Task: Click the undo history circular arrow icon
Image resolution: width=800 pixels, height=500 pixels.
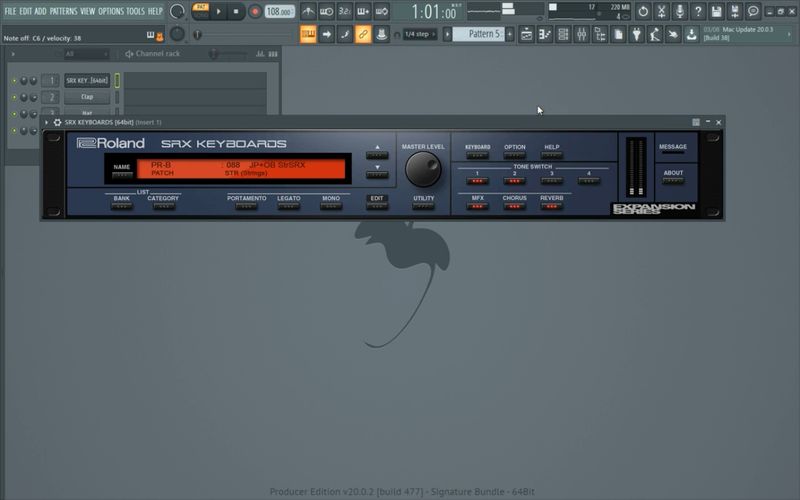Action: pos(643,11)
